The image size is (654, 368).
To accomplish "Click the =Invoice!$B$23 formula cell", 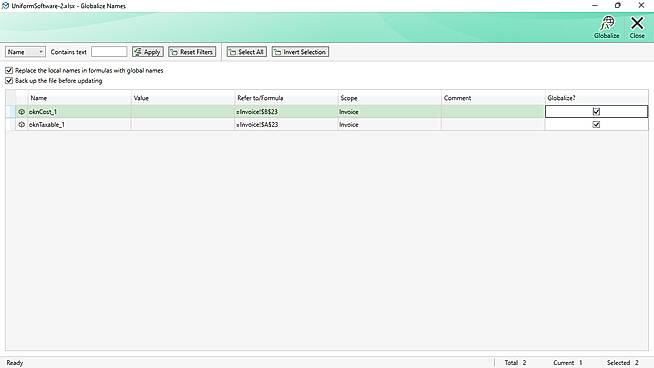I will pos(286,112).
